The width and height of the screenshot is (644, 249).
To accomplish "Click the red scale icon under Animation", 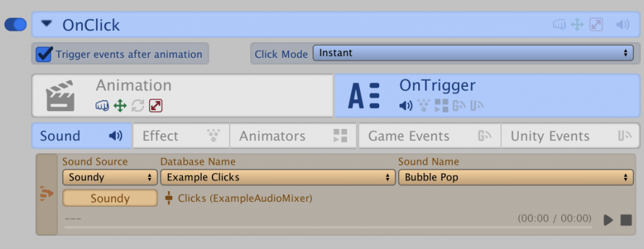I will (x=156, y=106).
